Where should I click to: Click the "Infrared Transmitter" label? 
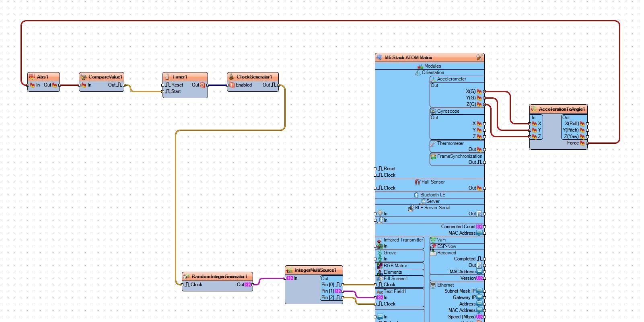(403, 240)
